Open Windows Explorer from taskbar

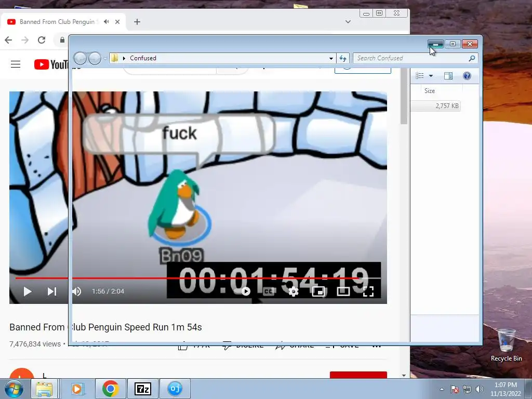click(x=45, y=389)
